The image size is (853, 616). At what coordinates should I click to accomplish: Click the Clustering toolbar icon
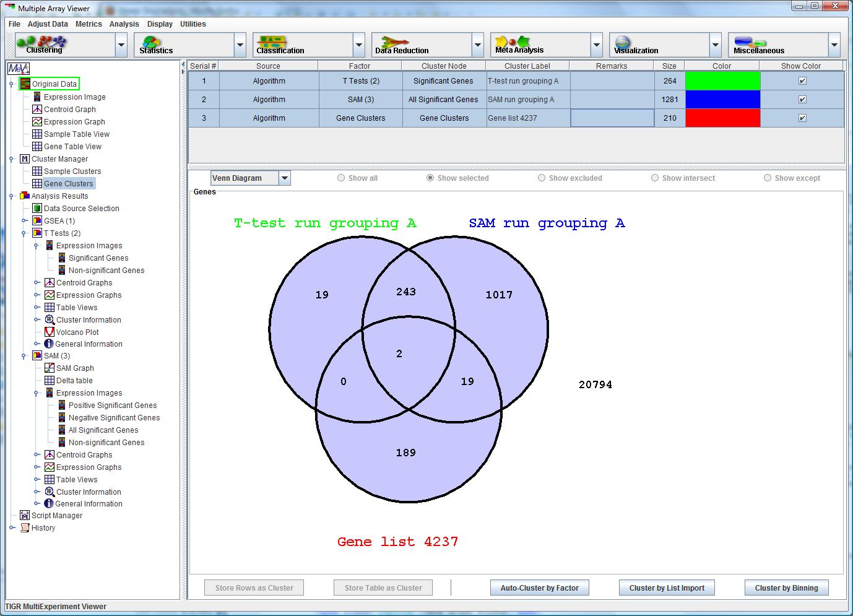(x=42, y=43)
